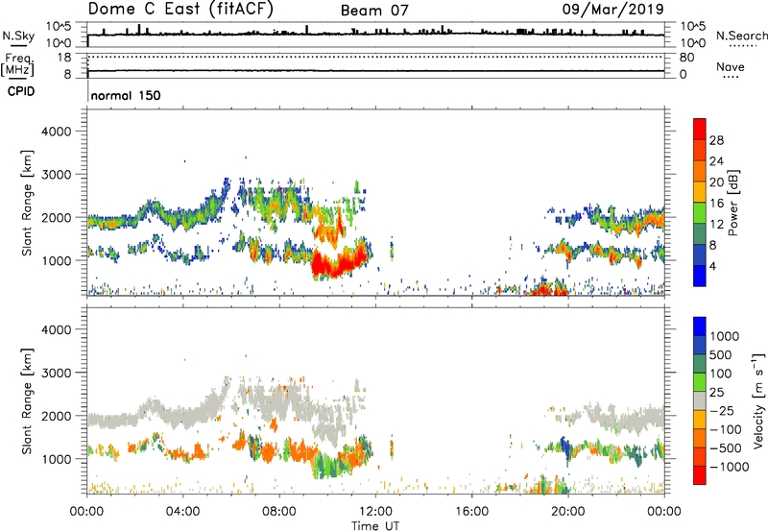Click the "20" power colorbar label
This screenshot has width=768, height=532.
(716, 182)
